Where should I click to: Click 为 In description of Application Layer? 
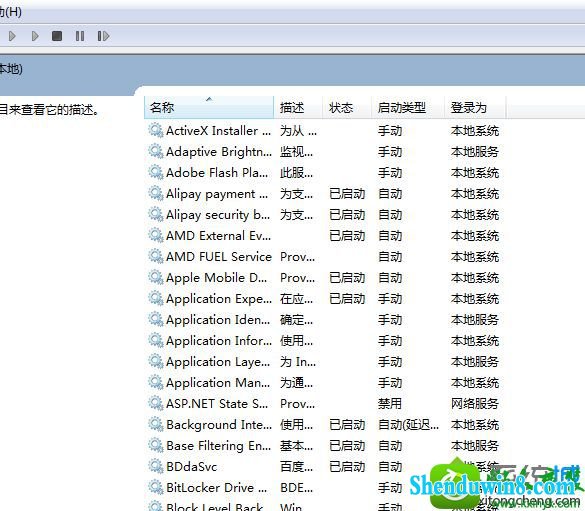point(298,361)
